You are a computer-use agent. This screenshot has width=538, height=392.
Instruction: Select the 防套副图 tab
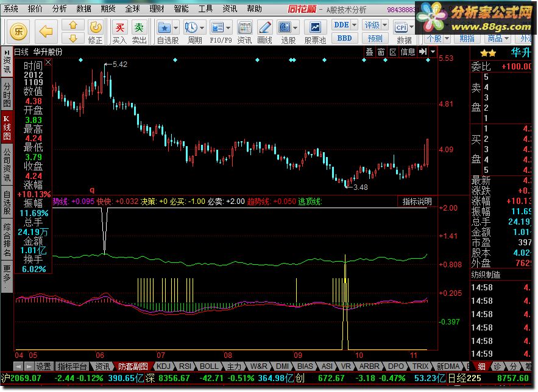[x=133, y=366]
